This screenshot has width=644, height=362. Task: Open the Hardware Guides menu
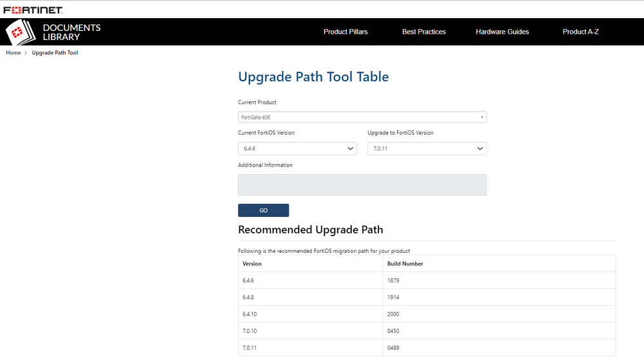[502, 32]
